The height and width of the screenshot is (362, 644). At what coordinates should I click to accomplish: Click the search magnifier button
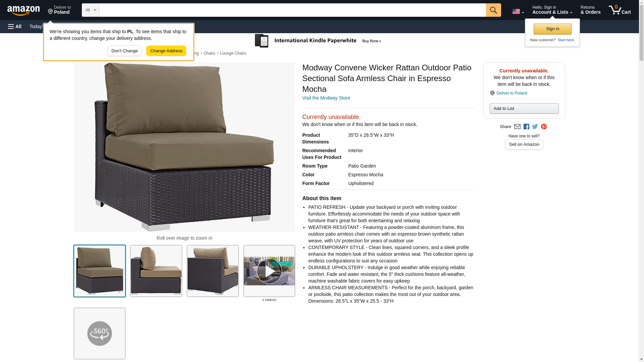tap(493, 10)
